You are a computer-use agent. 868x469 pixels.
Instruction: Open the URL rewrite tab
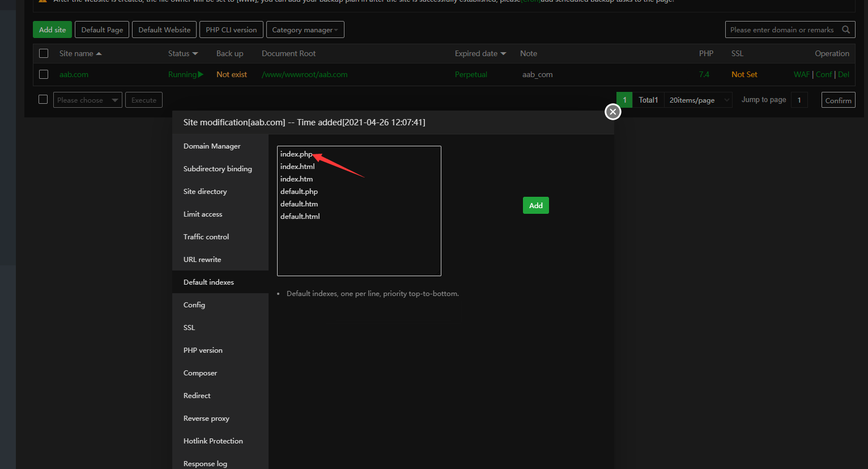pyautogui.click(x=202, y=259)
